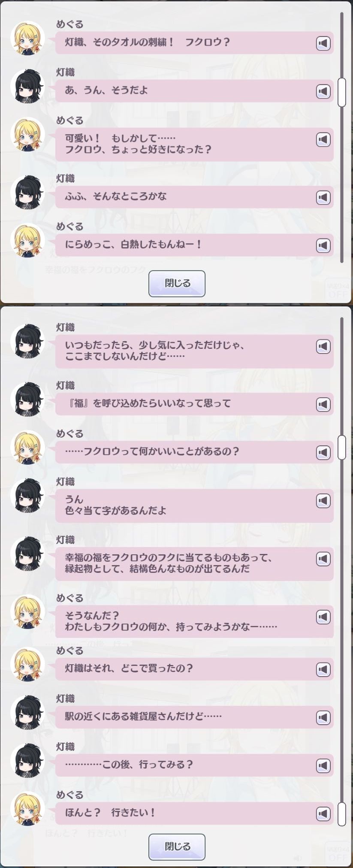Click 閉じる button in lower log panel

pos(177,847)
